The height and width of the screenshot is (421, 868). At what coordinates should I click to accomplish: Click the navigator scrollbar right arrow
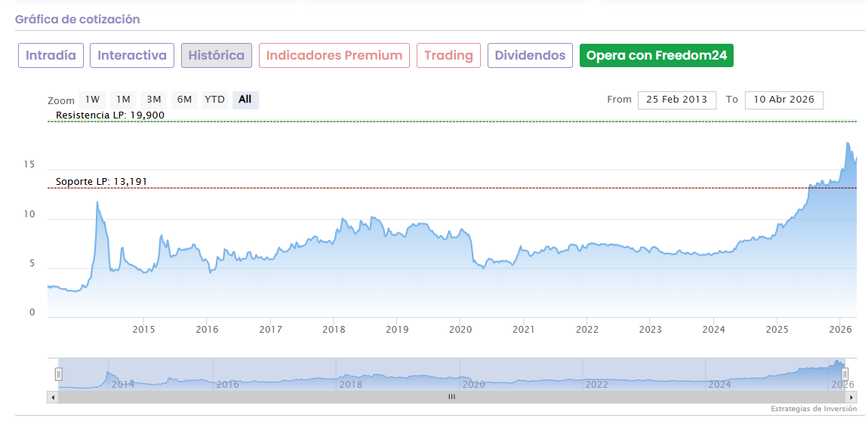852,396
